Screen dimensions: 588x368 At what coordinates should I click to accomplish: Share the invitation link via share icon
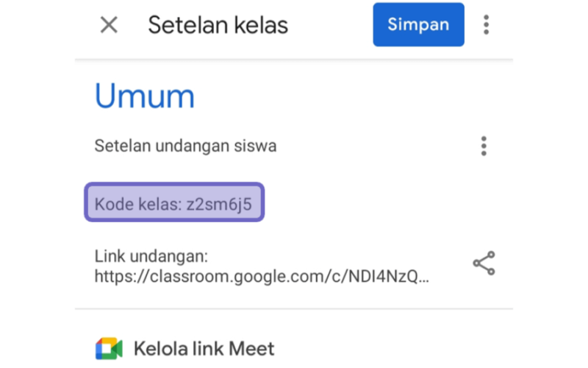(484, 263)
